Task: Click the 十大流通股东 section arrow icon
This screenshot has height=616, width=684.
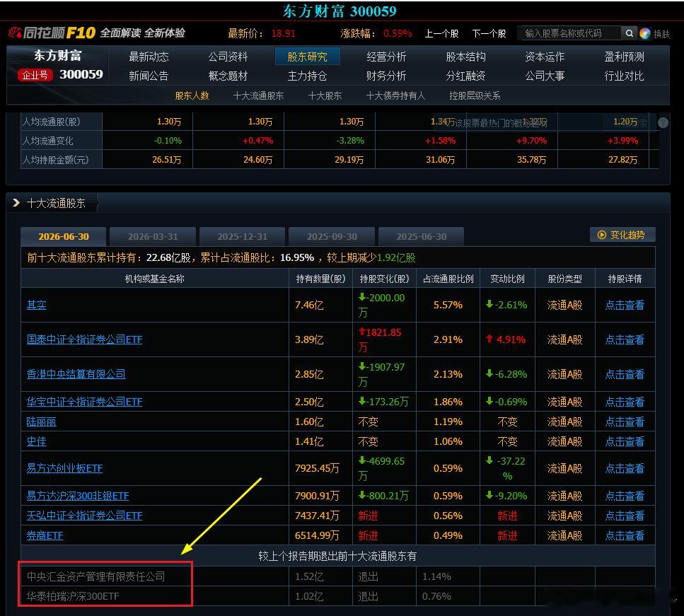Action: [16, 203]
